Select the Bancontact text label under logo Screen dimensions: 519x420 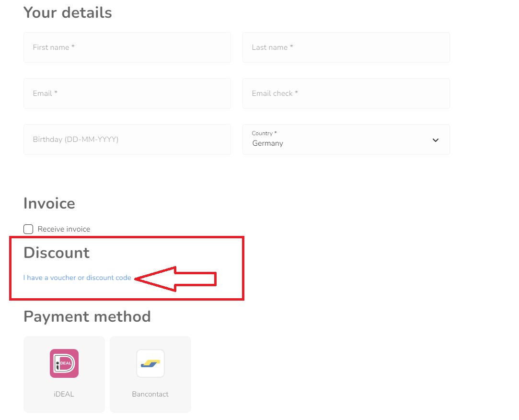(x=150, y=394)
